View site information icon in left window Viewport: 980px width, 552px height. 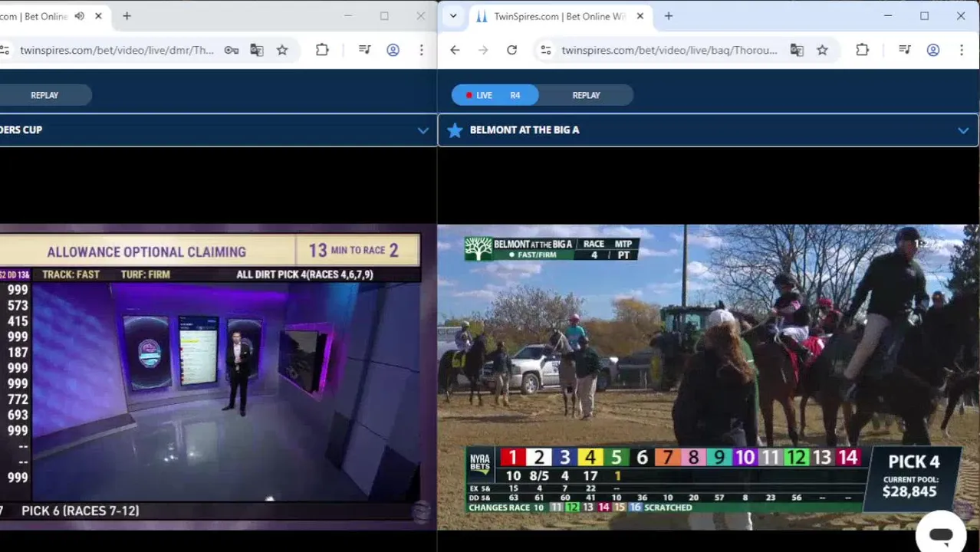point(5,51)
